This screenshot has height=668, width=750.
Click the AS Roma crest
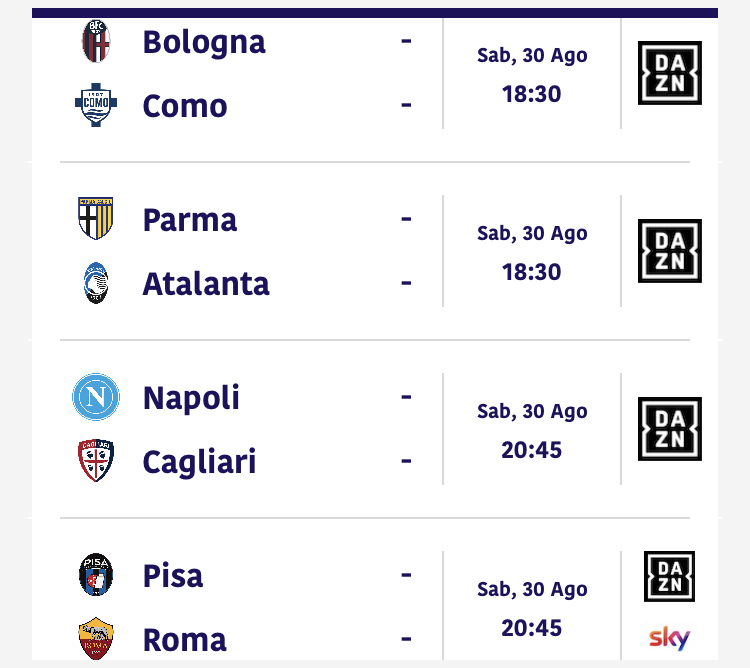click(96, 638)
